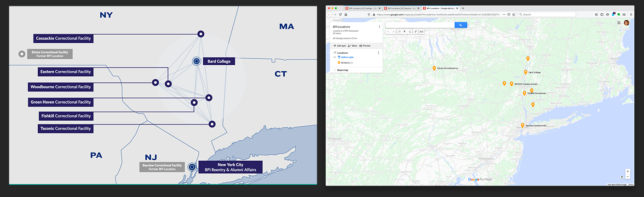The height and width of the screenshot is (197, 644).
Task: Select the Add directions tool
Action: tap(415, 32)
